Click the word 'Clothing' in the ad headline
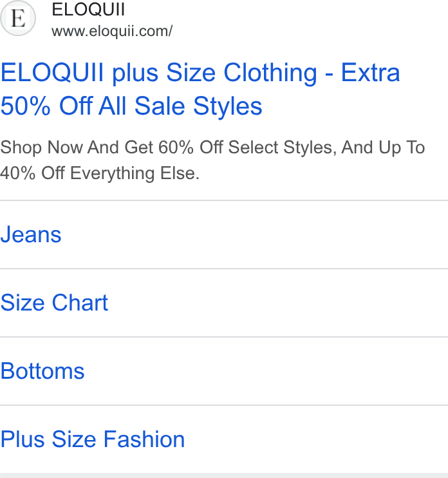Image resolution: width=448 pixels, height=478 pixels. tap(270, 73)
